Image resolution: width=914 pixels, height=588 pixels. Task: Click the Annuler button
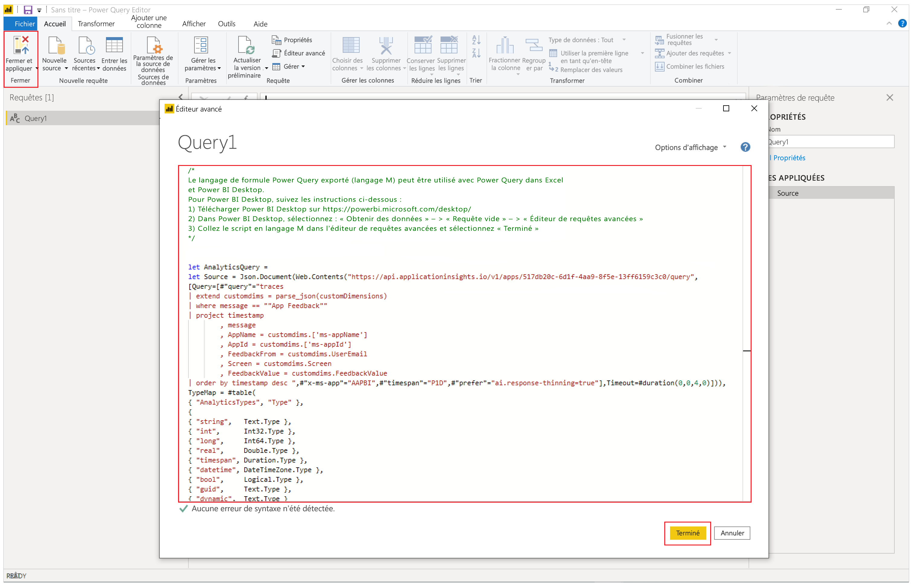point(732,533)
